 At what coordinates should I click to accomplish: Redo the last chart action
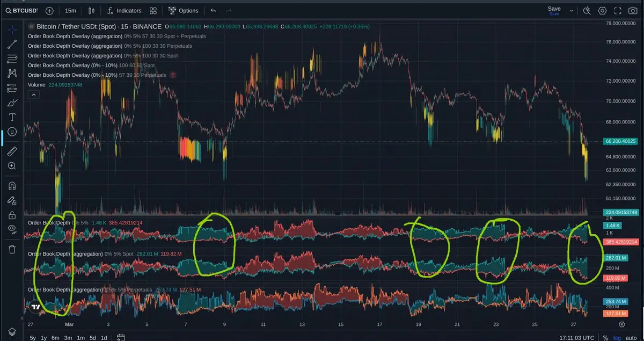(x=229, y=10)
